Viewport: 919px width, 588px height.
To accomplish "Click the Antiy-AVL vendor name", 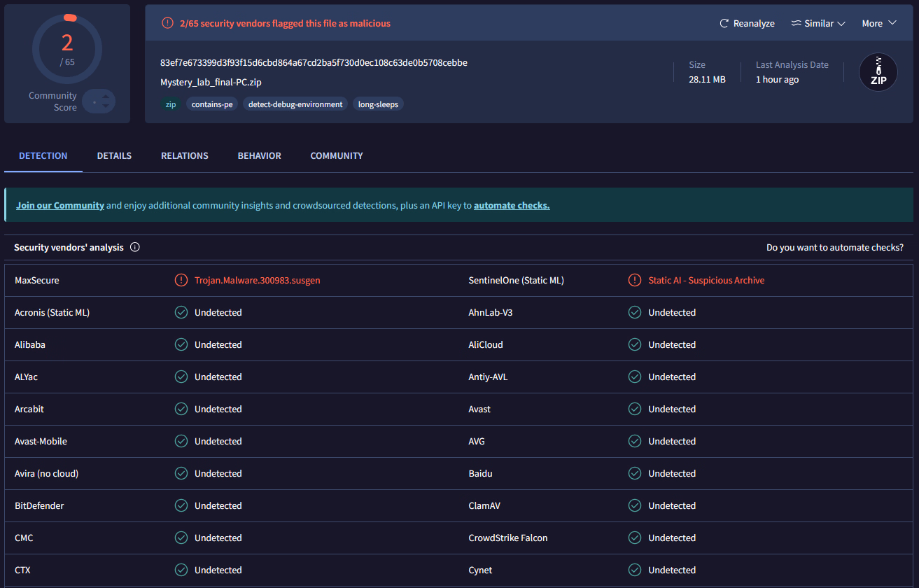I will (488, 377).
